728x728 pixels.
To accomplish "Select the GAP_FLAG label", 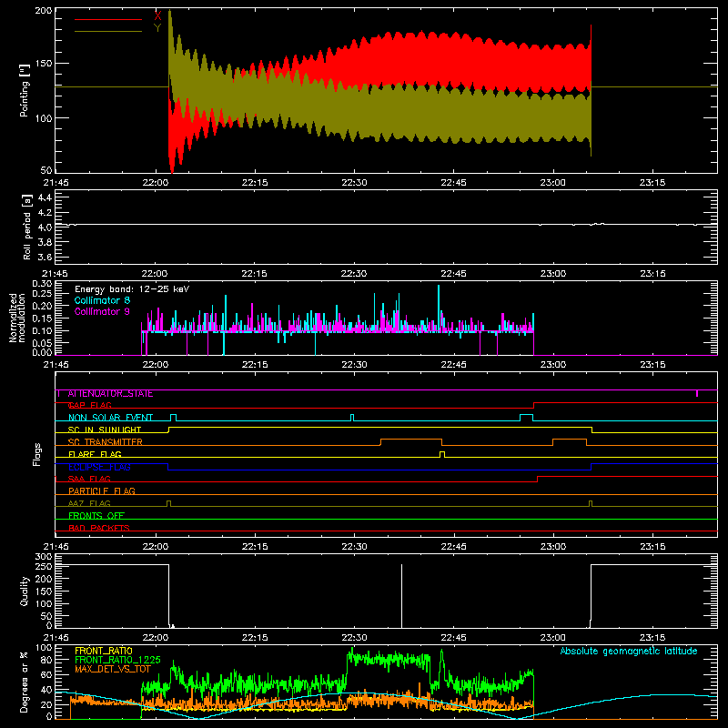I will click(x=89, y=405).
